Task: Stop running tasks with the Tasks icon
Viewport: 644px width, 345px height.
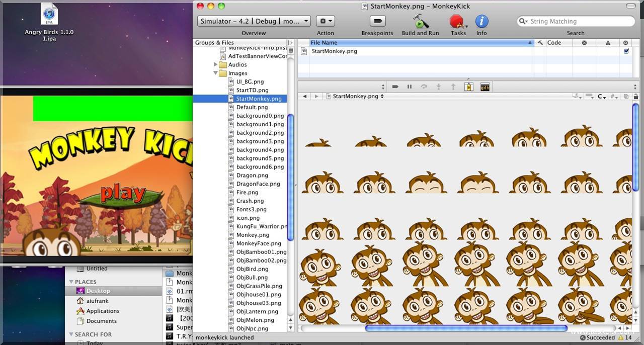Action: tap(456, 21)
